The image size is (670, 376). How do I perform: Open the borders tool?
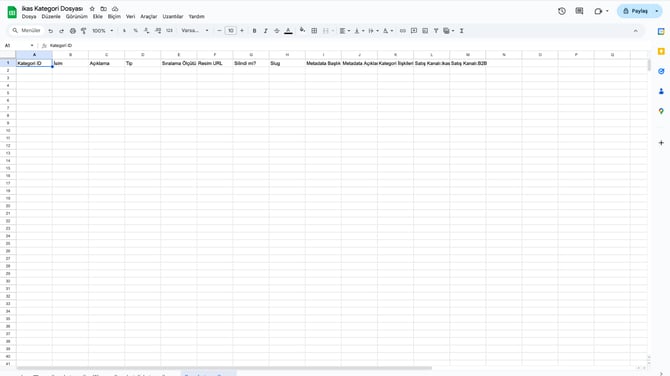[314, 31]
